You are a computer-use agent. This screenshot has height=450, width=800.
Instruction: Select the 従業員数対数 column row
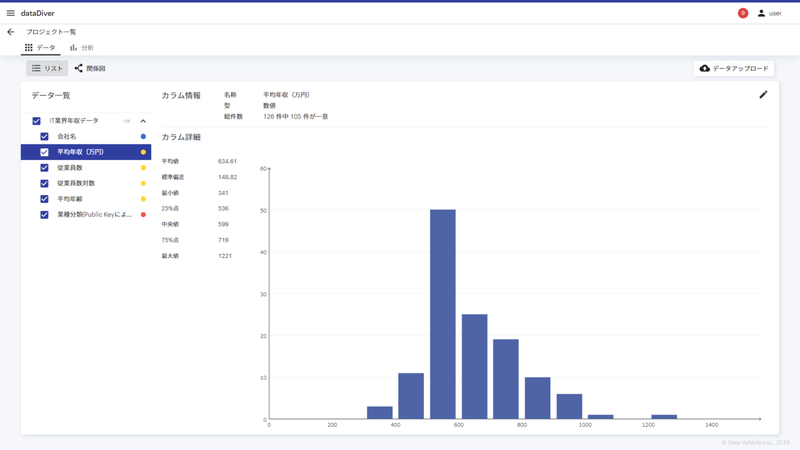(x=86, y=183)
